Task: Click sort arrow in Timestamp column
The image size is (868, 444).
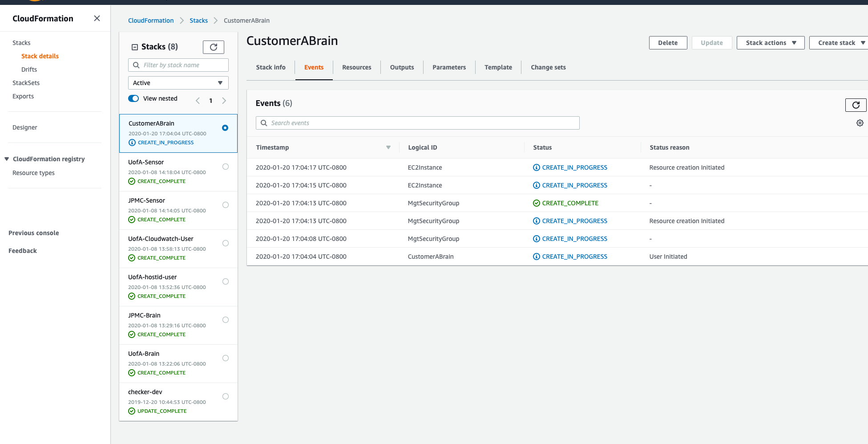Action: 388,147
